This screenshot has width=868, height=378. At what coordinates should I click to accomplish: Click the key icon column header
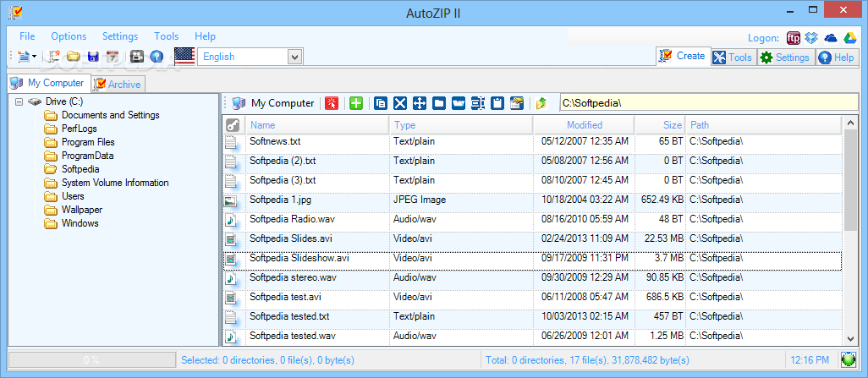tap(233, 125)
